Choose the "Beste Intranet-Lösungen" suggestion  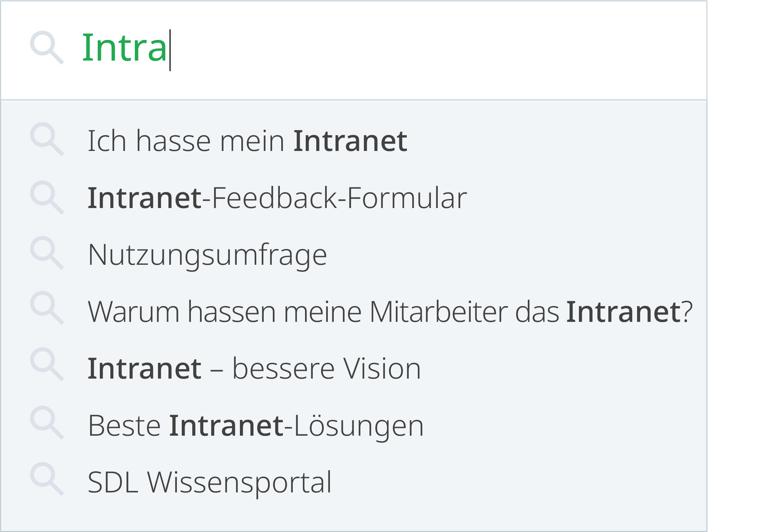click(x=256, y=426)
